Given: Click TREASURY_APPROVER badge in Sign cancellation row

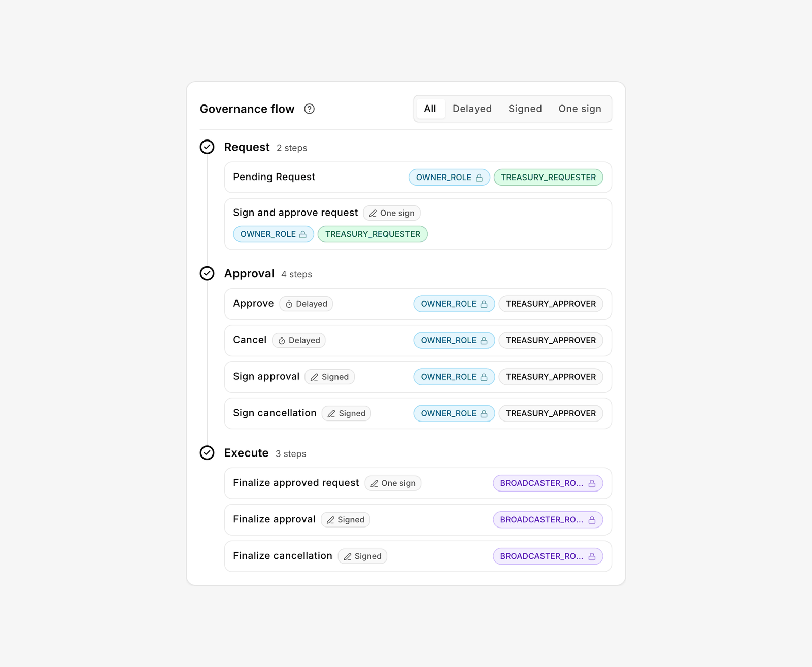Looking at the screenshot, I should click(551, 413).
